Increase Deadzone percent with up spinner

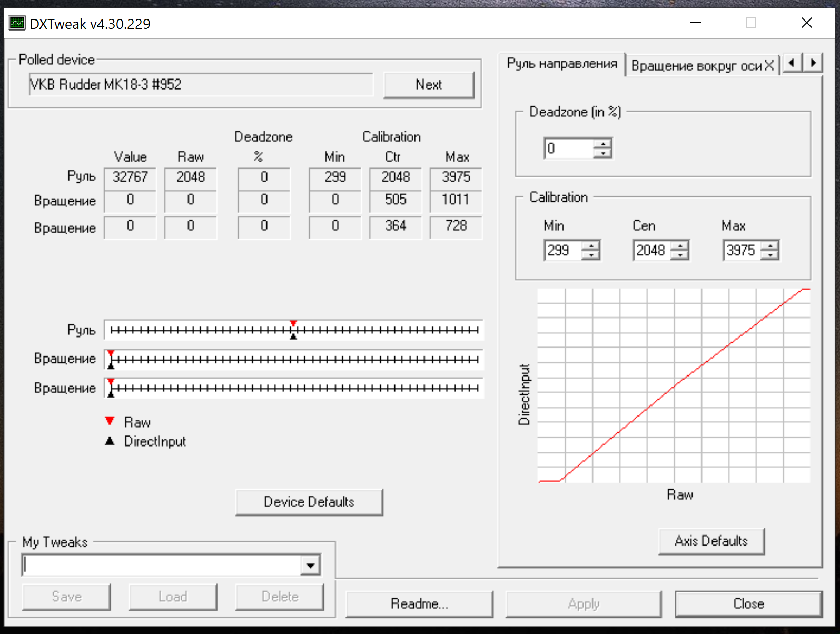click(602, 144)
